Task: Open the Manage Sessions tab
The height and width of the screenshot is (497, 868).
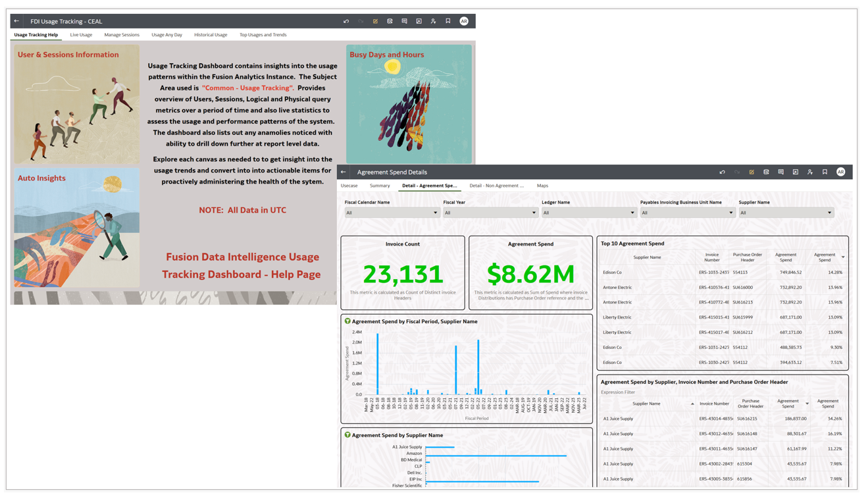Action: click(122, 35)
